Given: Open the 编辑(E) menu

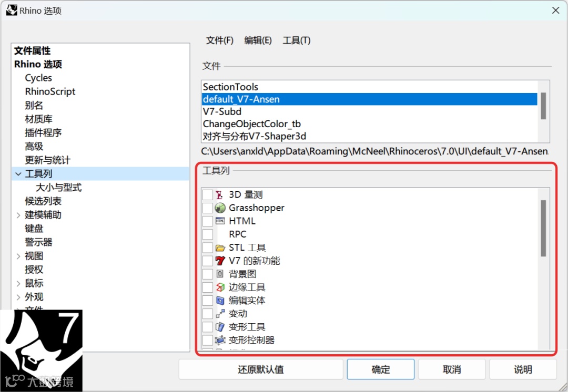Looking at the screenshot, I should click(x=258, y=40).
